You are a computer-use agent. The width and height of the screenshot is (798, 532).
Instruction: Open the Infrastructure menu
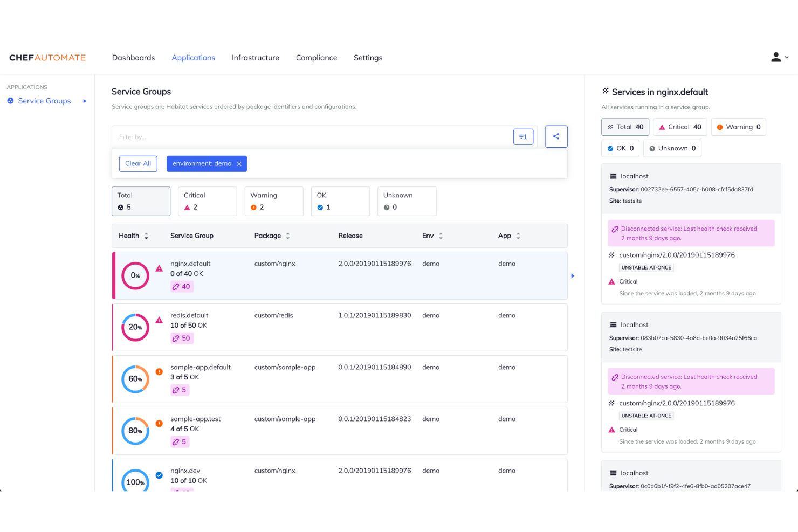click(255, 58)
